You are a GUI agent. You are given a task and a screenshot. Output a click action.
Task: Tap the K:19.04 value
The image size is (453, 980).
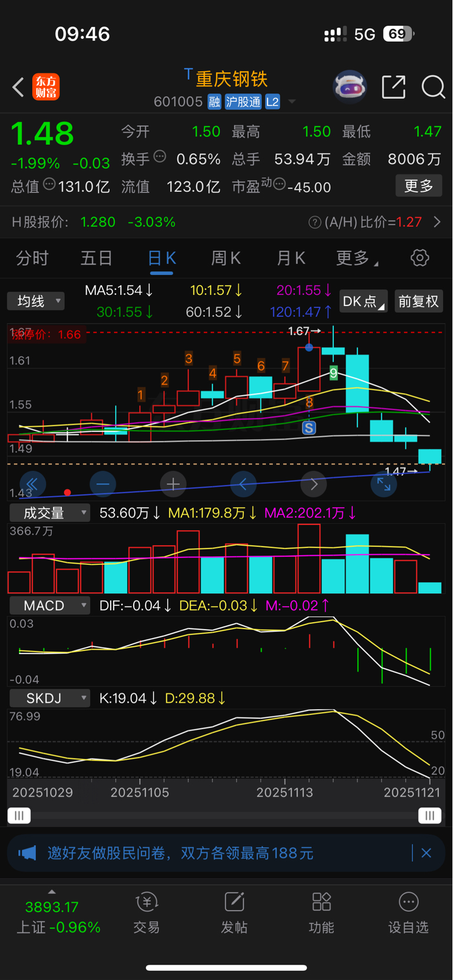128,698
